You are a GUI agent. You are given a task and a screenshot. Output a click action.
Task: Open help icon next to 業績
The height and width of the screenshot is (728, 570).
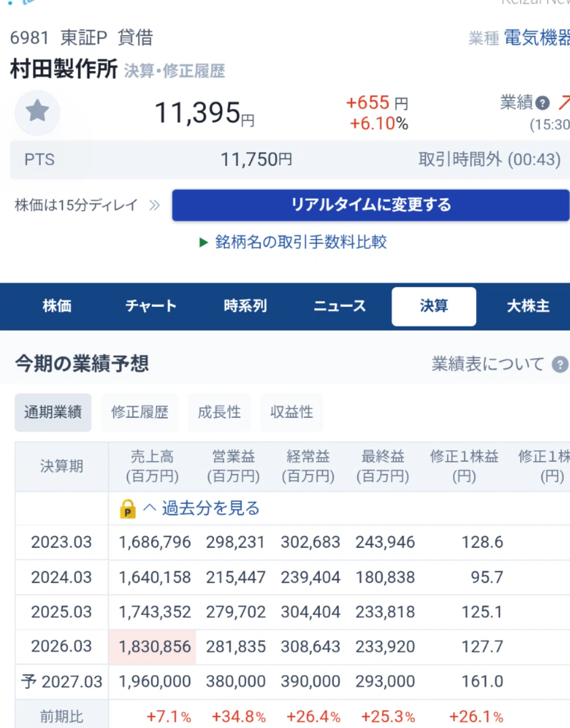[x=542, y=103]
